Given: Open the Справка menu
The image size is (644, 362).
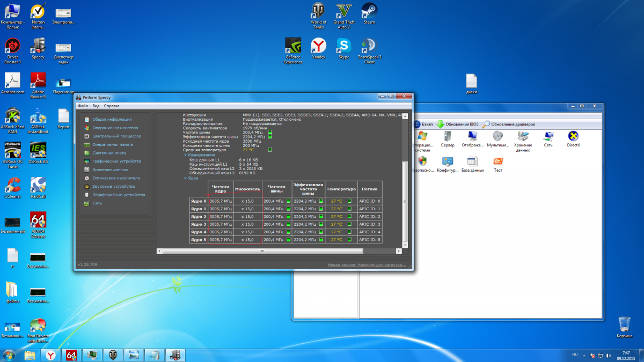Looking at the screenshot, I should (x=112, y=106).
